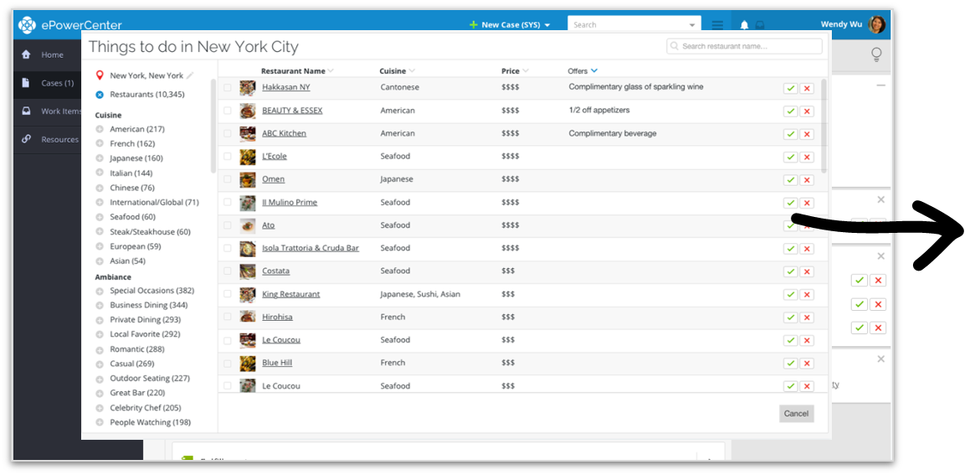The image size is (980, 475).
Task: Accept BEAUTY & ESSEX with green check
Action: pyautogui.click(x=791, y=111)
